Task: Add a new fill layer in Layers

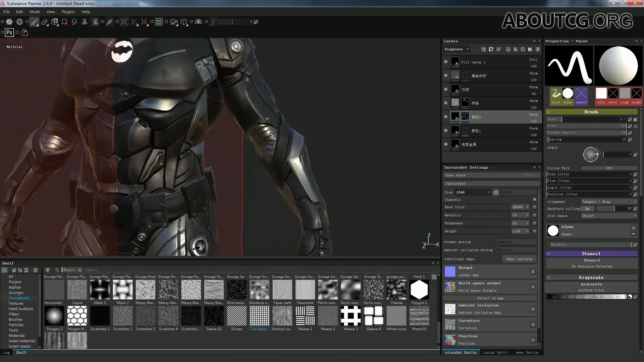Action: click(516, 49)
